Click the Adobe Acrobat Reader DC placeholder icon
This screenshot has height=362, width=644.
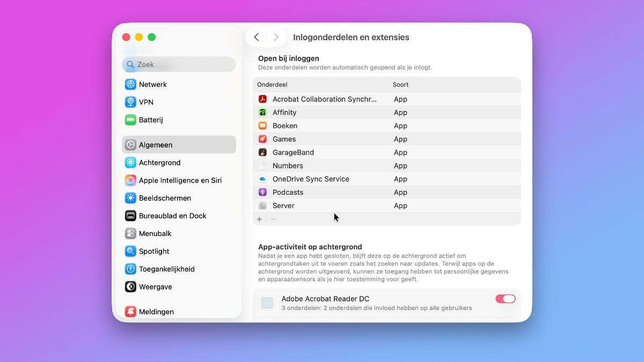coord(267,303)
